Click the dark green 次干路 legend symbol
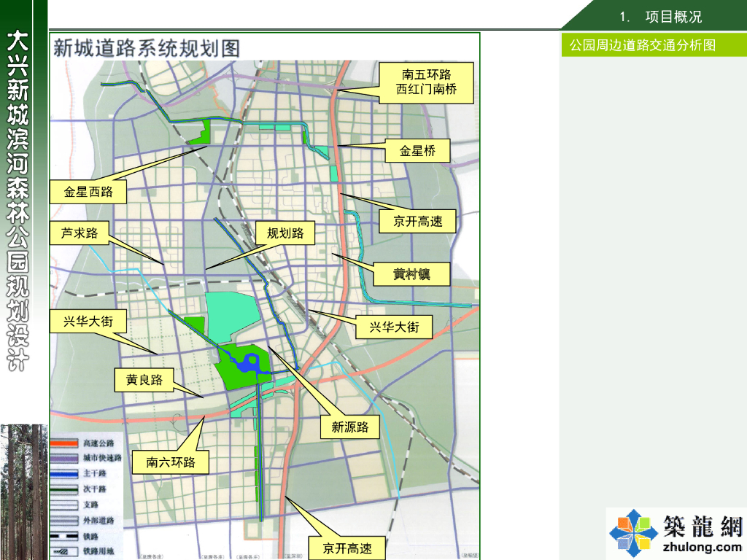 tap(64, 489)
